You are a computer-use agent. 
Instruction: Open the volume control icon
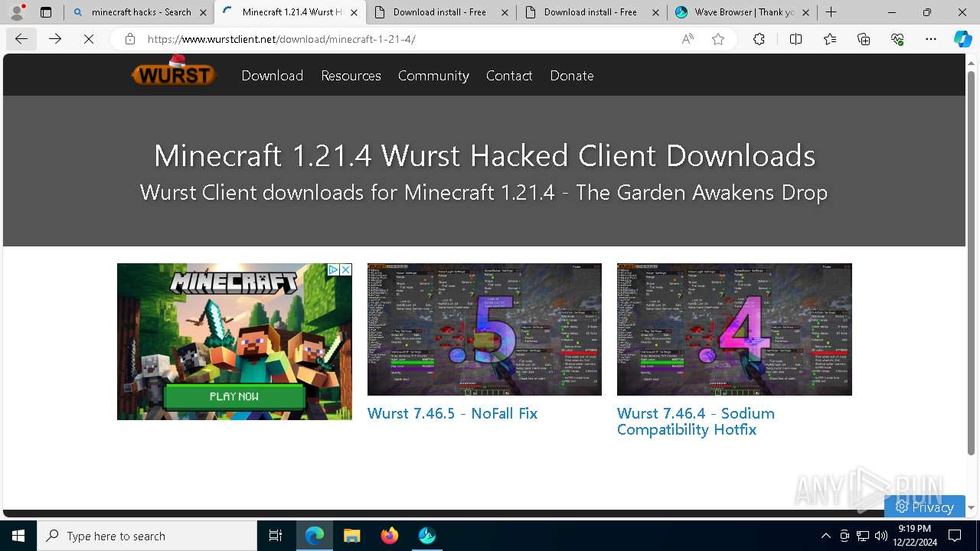(x=880, y=536)
